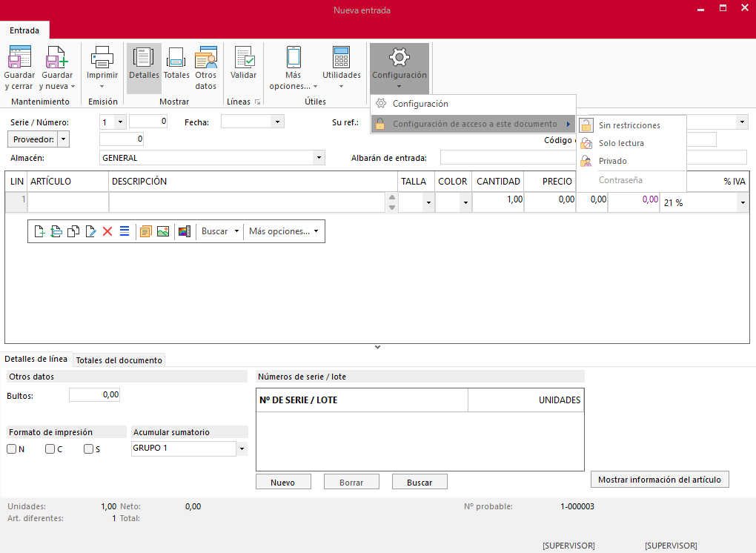Select Configuración in the dropdown menu
756x553 pixels.
[473, 104]
